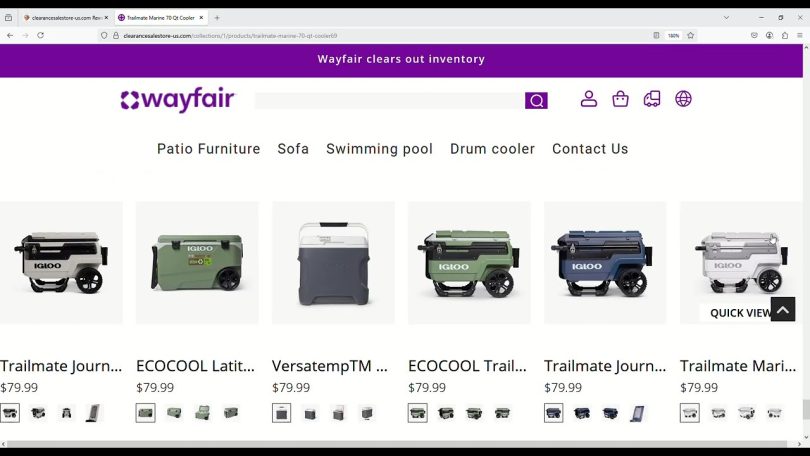Open Trailmate Mari... product title link

tap(738, 366)
